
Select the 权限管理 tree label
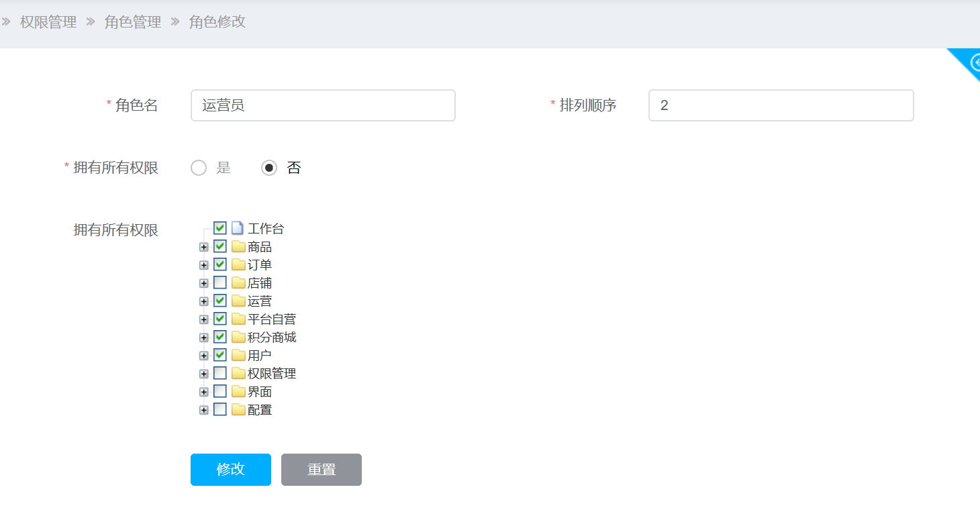pos(272,374)
